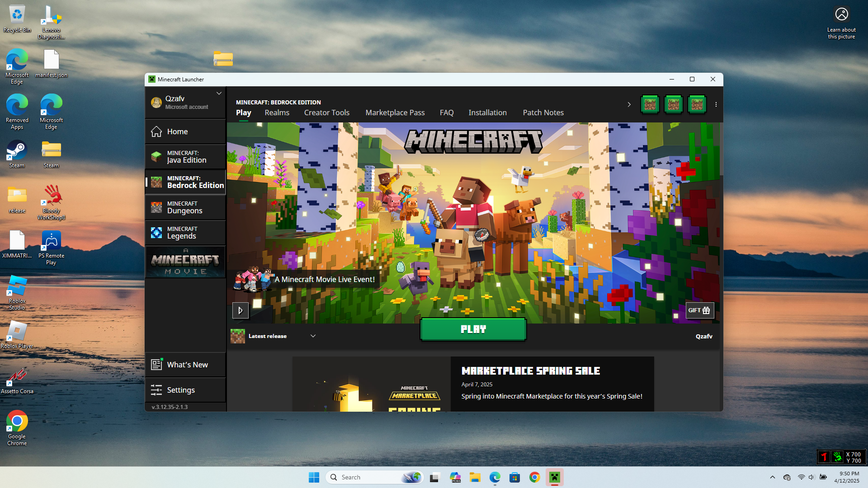This screenshot has width=868, height=488.
Task: Open Minecraft Legends in sidebar
Action: point(185,233)
